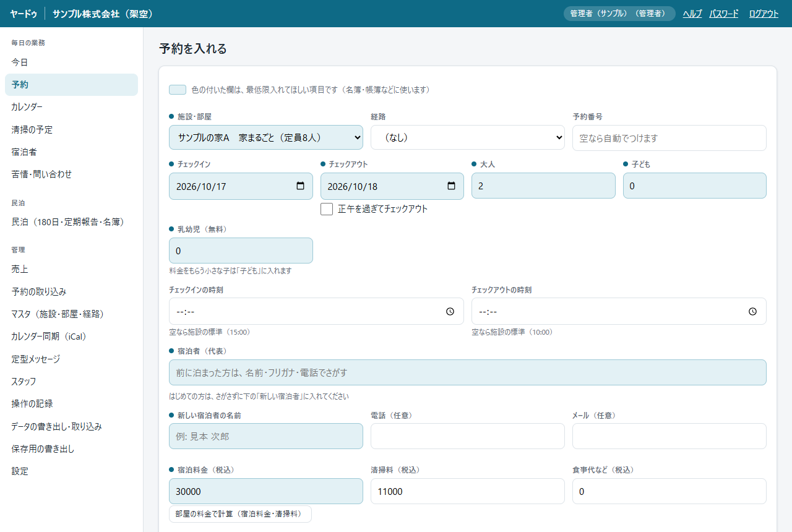Image resolution: width=792 pixels, height=532 pixels.
Task: Open the check-in date calendar picker icon
Action: click(x=301, y=186)
